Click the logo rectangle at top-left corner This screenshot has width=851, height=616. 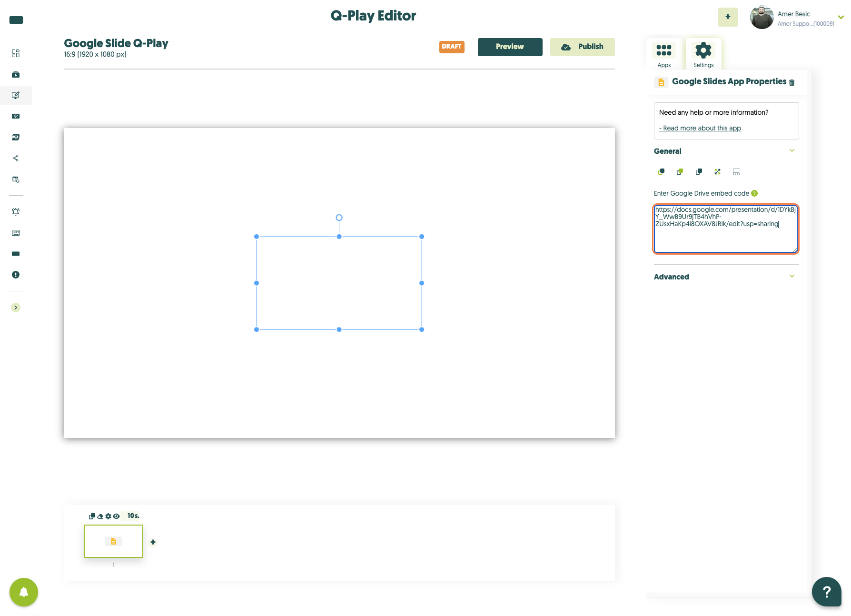(16, 20)
